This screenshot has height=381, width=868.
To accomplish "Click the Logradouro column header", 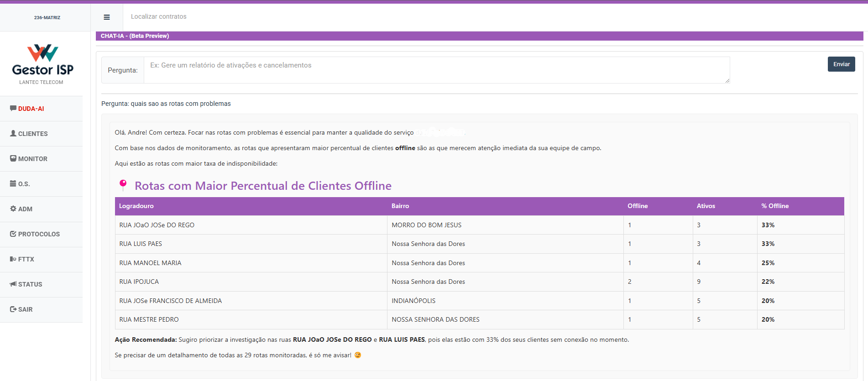I will pyautogui.click(x=136, y=206).
